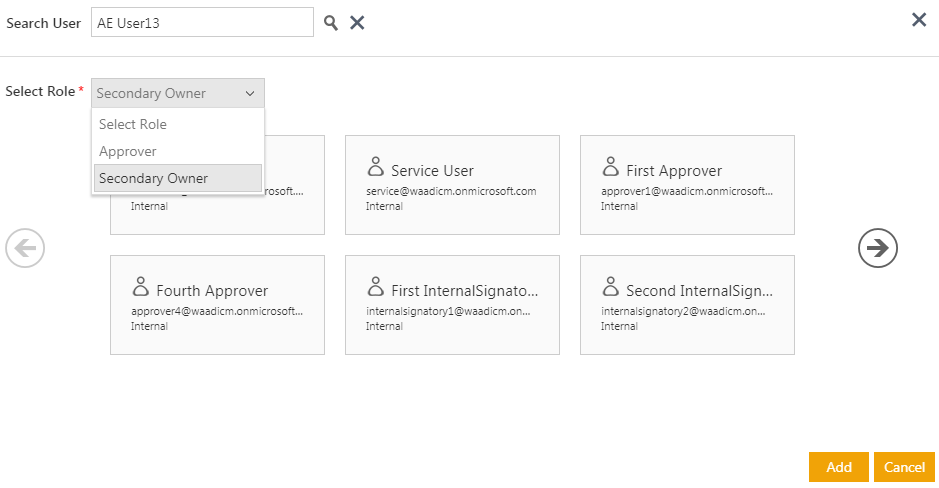Click Second InternalSignatory person icon

click(x=611, y=287)
